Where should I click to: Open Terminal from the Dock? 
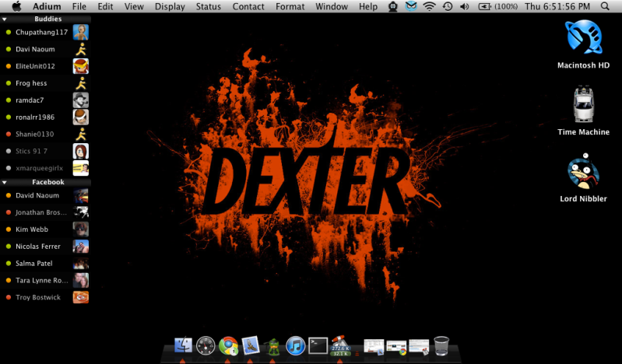[318, 346]
